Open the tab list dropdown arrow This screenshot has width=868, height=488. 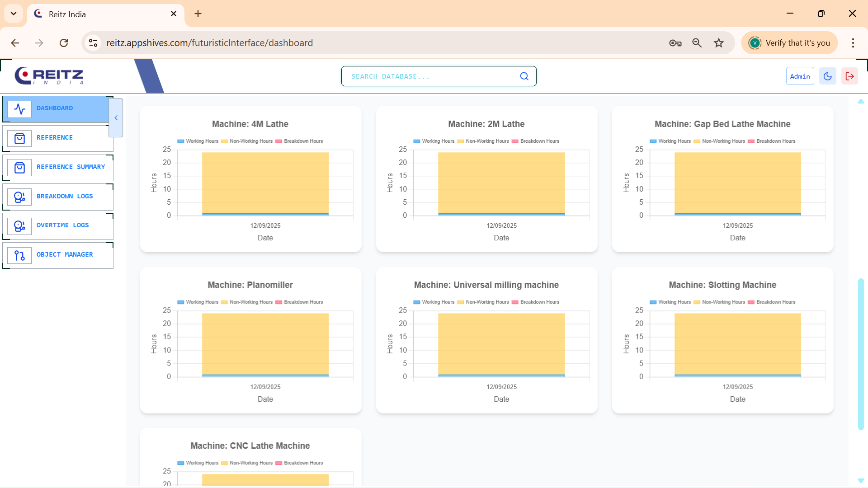14,14
